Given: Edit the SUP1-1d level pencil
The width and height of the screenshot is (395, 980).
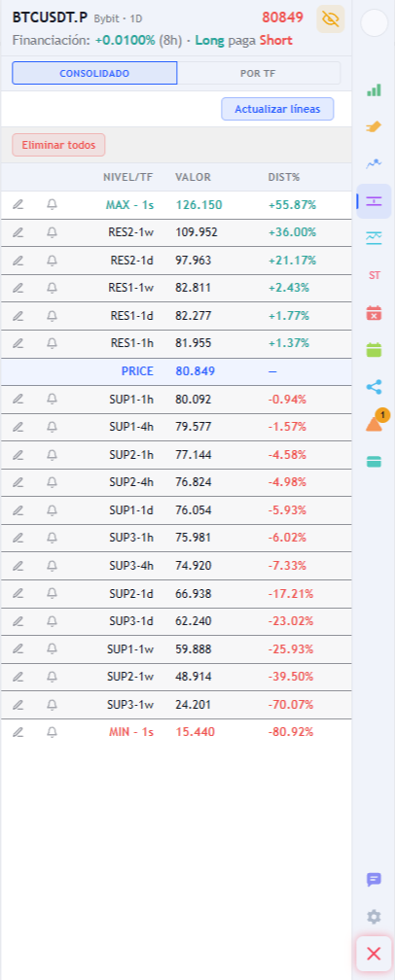Looking at the screenshot, I should point(18,510).
